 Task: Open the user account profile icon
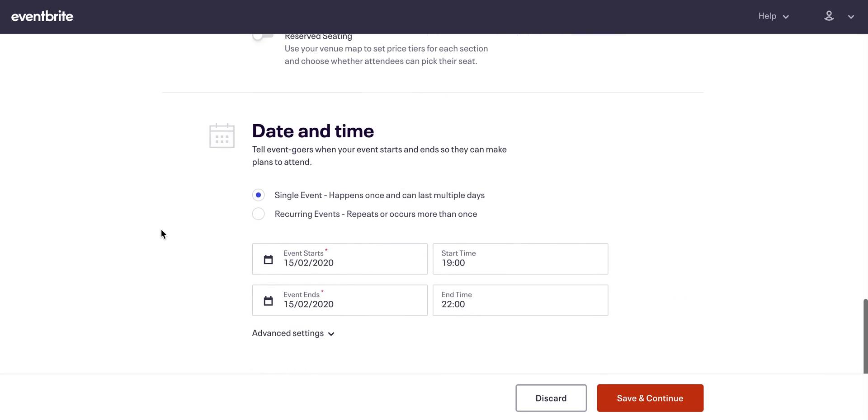point(829,16)
